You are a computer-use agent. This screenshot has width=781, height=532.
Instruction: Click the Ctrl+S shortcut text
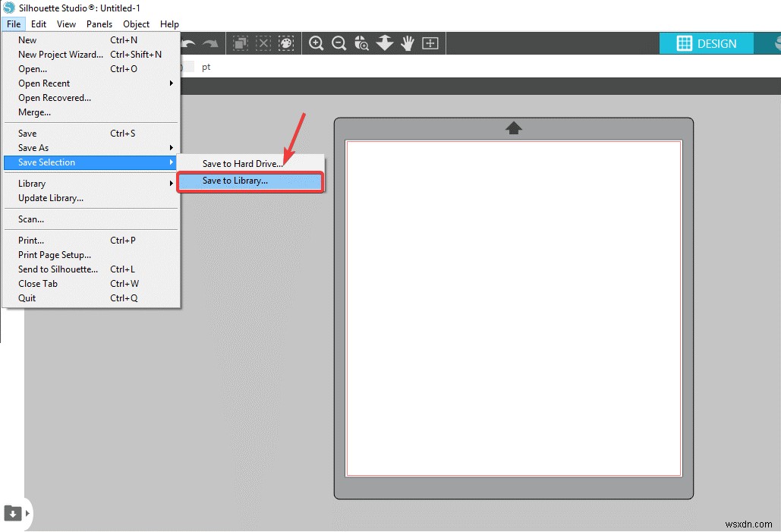[122, 133]
